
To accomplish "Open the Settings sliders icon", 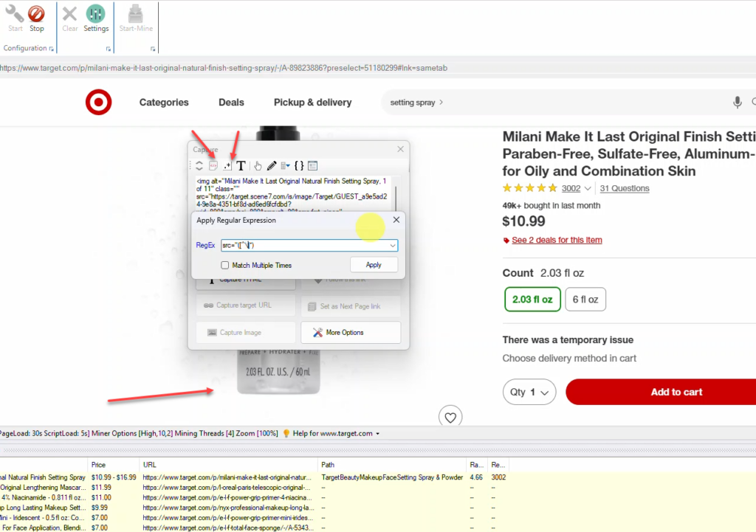I will tap(95, 14).
